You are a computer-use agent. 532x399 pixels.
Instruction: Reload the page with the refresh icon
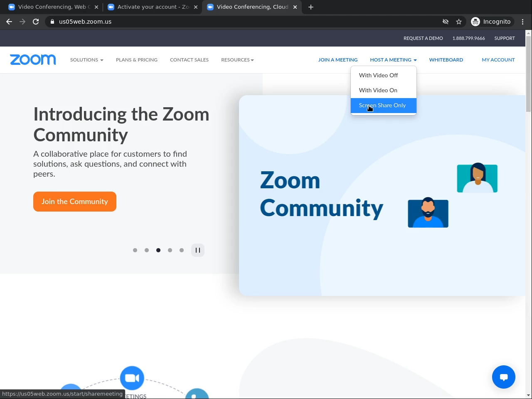36,22
